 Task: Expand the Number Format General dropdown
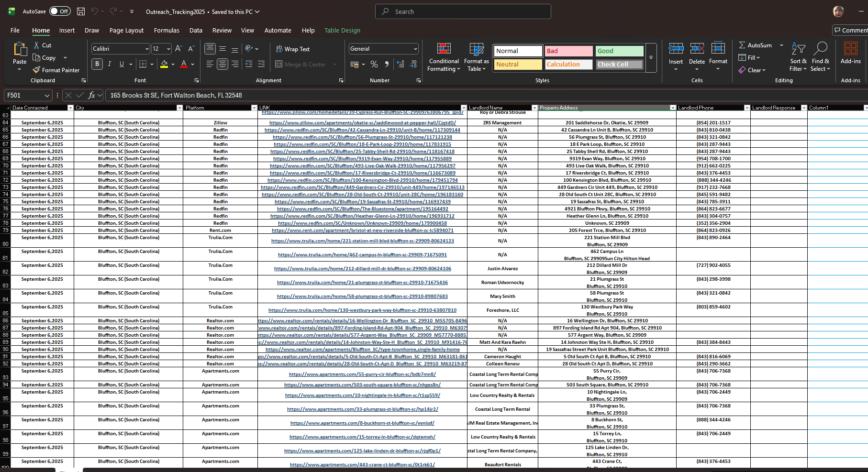tap(415, 49)
